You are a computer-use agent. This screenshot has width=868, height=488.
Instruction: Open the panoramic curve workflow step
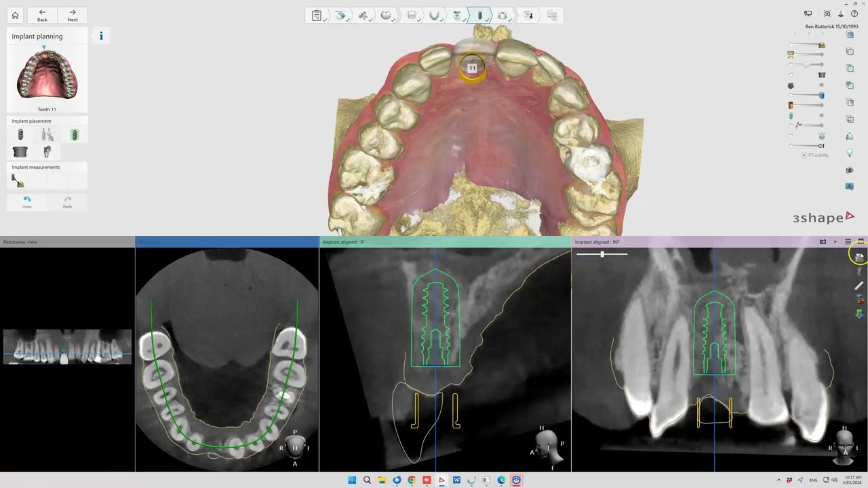click(434, 15)
